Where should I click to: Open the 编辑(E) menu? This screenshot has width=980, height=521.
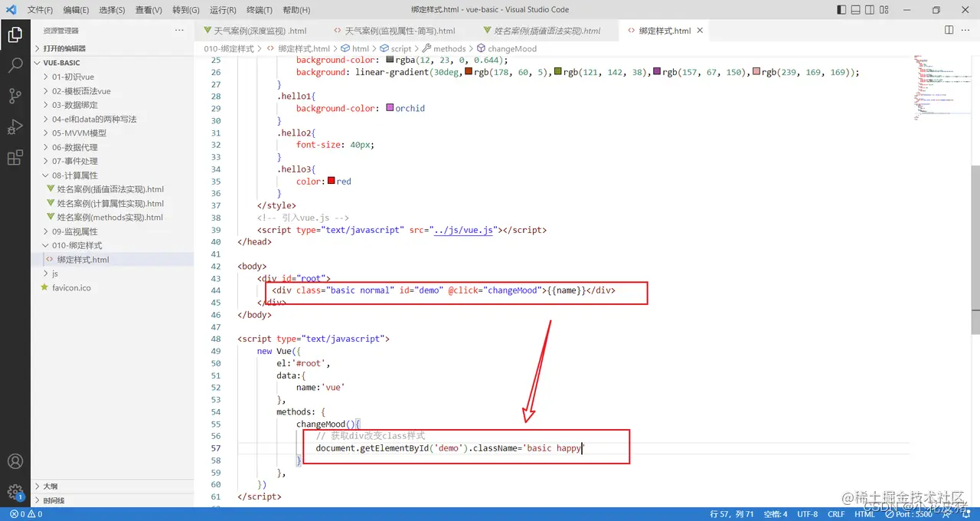coord(76,10)
